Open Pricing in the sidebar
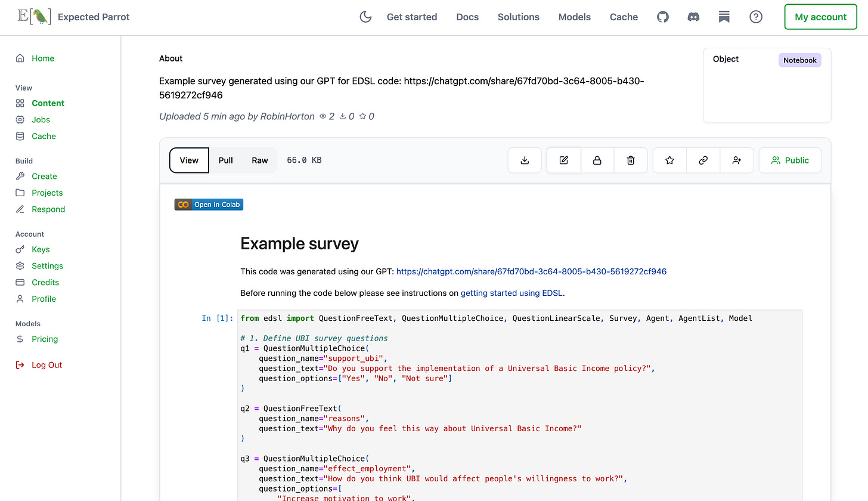The width and height of the screenshot is (868, 501). pyautogui.click(x=45, y=339)
